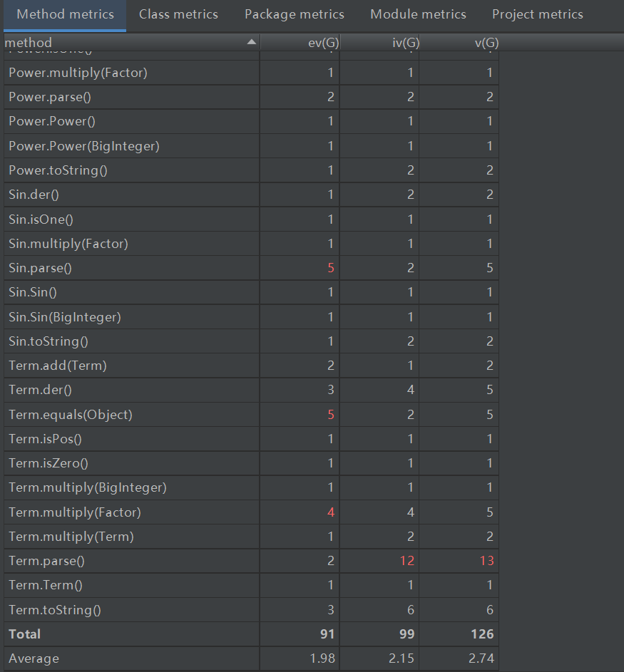Select the Sin.Sin() row
624x672 pixels.
251,292
